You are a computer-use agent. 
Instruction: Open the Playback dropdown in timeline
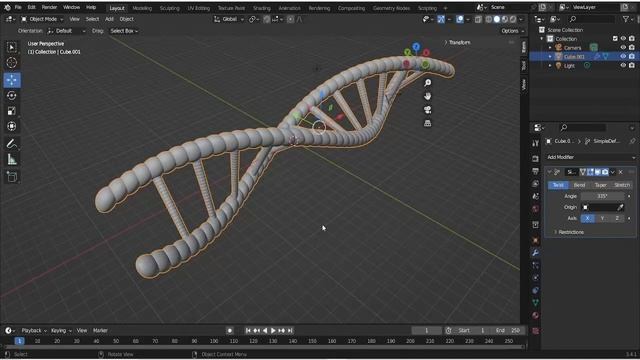point(34,331)
